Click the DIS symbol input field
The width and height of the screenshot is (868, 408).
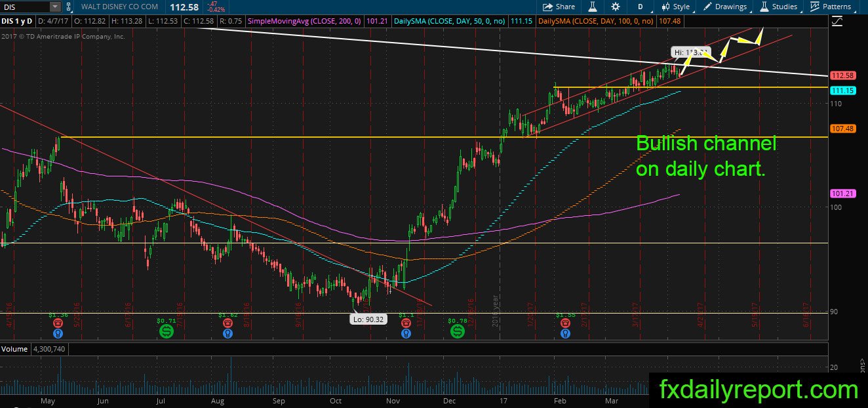click(24, 7)
